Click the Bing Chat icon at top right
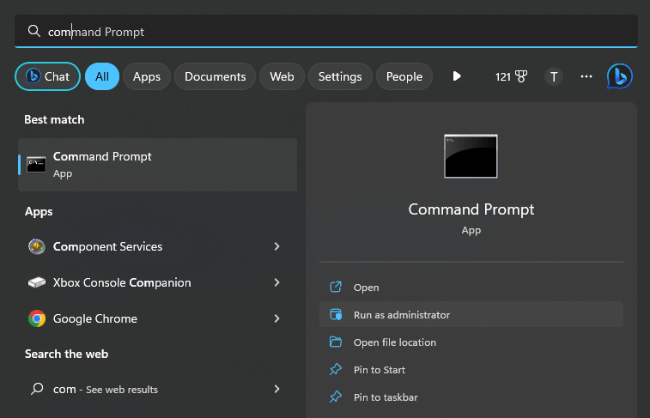The height and width of the screenshot is (418, 650). point(619,77)
